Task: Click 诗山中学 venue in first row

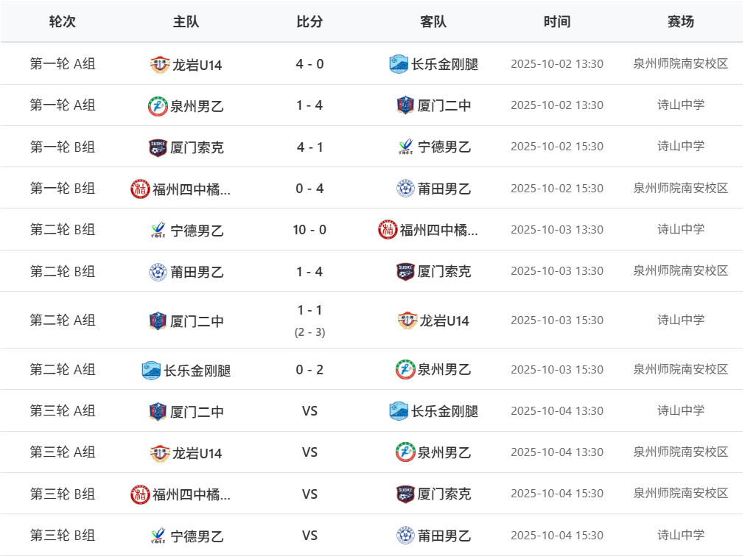Action: tap(682, 105)
